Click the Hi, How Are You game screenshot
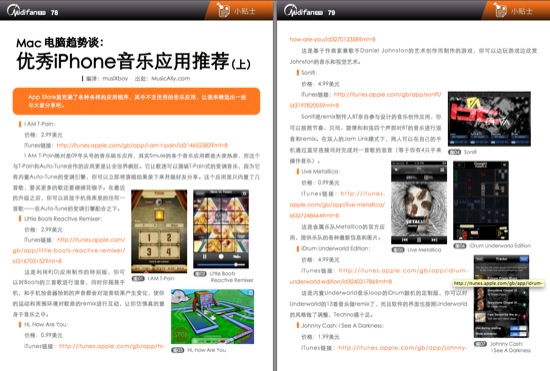The height and width of the screenshot is (371, 550). 213,317
